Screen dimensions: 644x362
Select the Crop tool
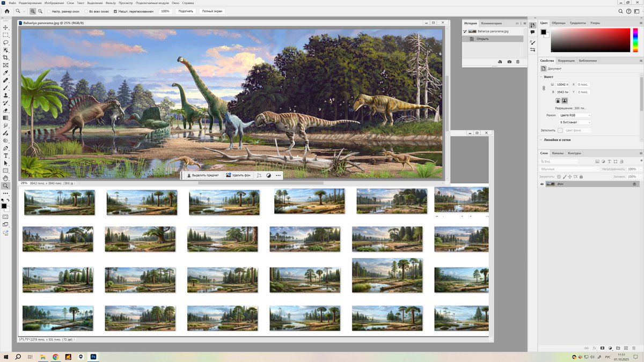6,57
